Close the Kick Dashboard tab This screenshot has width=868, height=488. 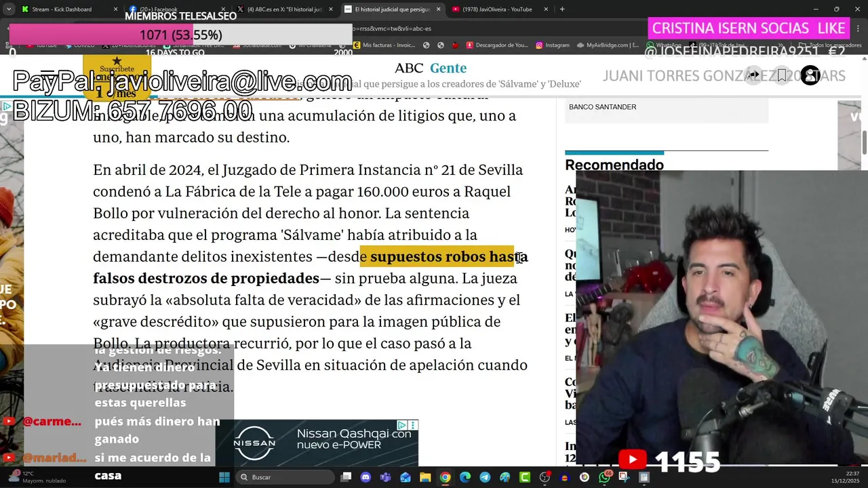(115, 9)
